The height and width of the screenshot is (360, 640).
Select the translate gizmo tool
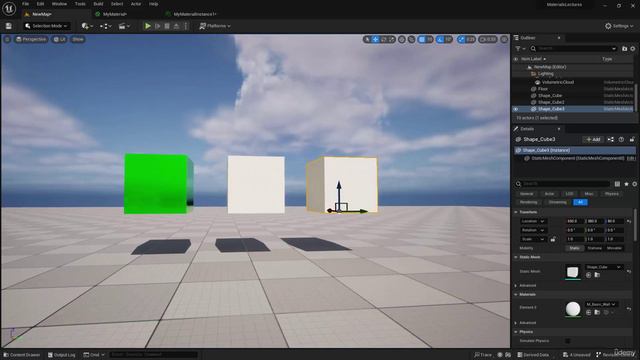tap(376, 40)
